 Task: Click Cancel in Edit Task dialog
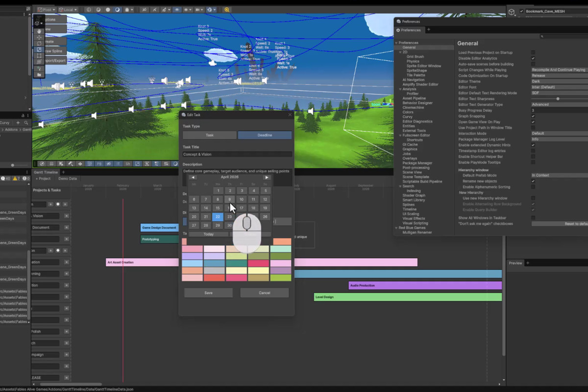(265, 293)
